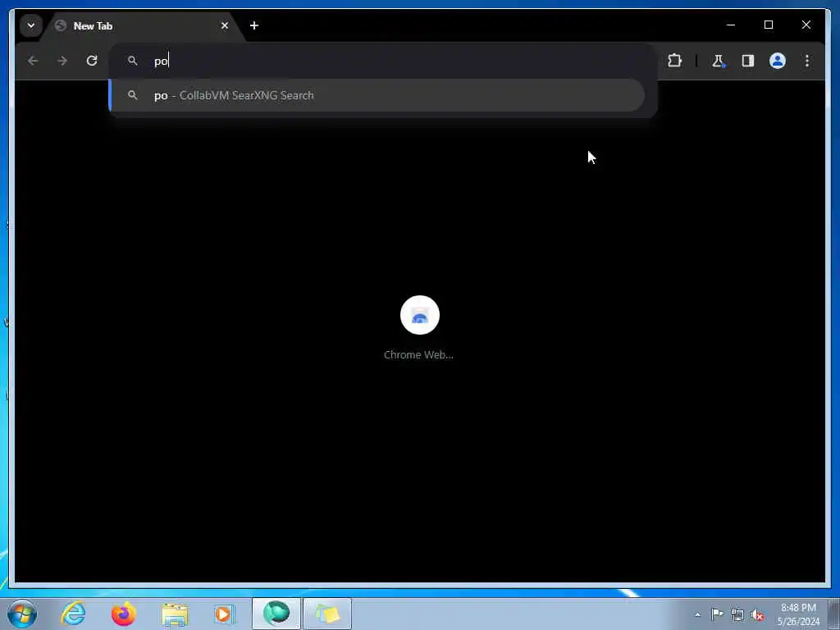Open a new tab with plus button
Screen dimensions: 840x630
point(254,25)
